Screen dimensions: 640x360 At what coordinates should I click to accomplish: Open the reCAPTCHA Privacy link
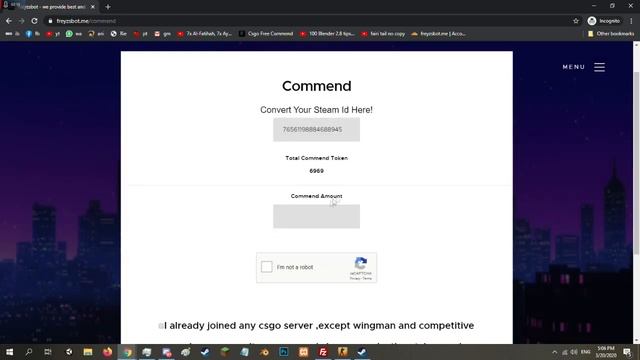tap(355, 278)
